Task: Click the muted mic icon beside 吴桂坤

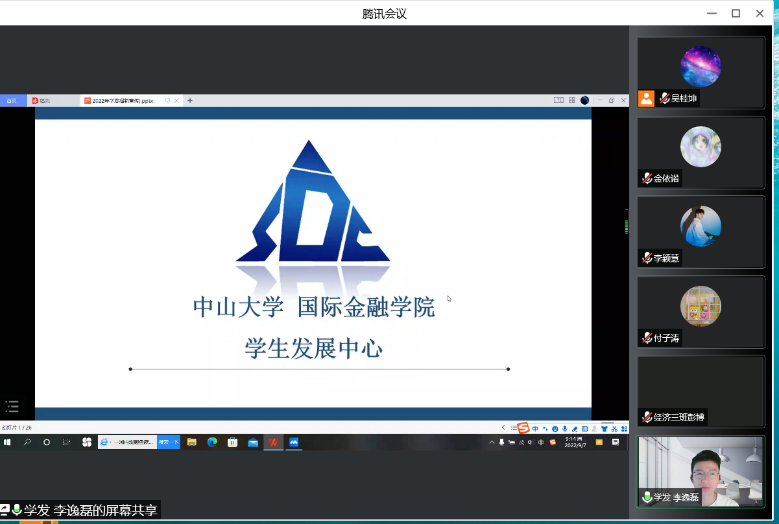Action: [664, 98]
